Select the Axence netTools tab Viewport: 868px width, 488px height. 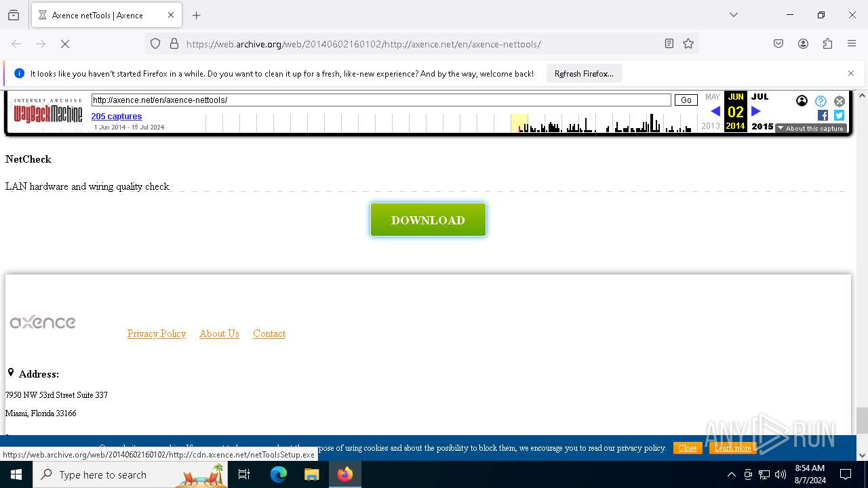click(105, 15)
